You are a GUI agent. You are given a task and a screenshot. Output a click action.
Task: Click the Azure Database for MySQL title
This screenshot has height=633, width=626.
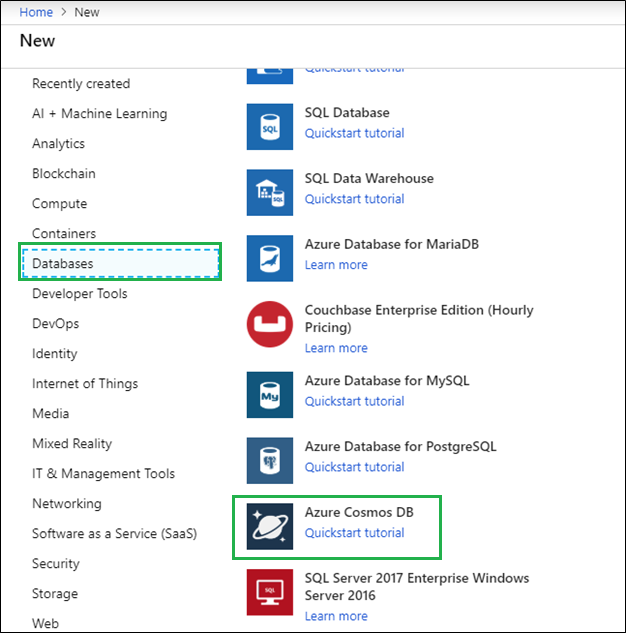pos(387,381)
